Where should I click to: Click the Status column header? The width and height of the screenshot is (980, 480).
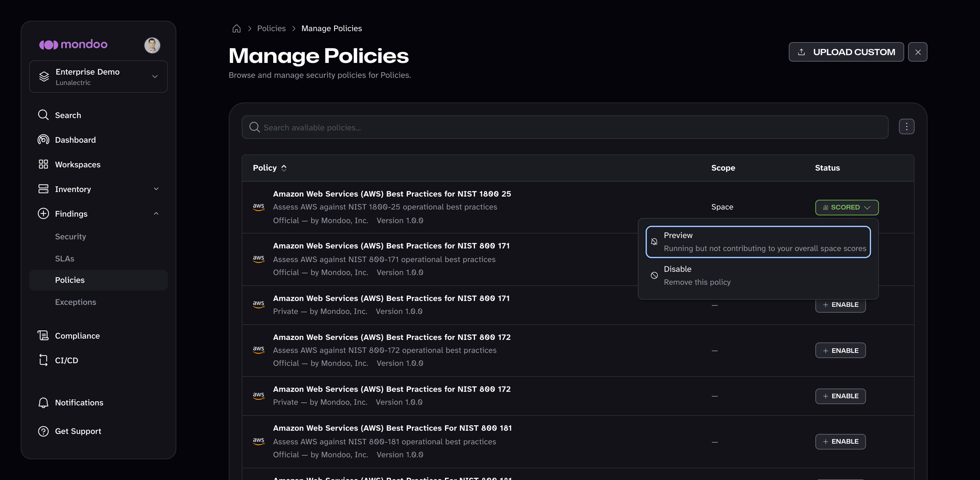pyautogui.click(x=827, y=168)
